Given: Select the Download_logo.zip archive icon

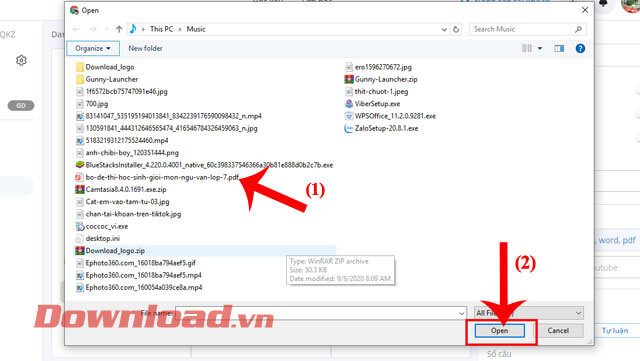Looking at the screenshot, I should tap(80, 251).
